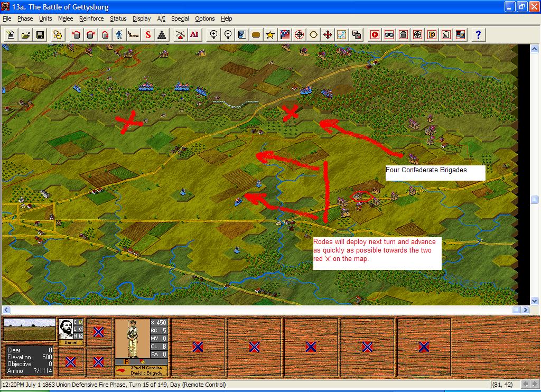Click the brown oval base icon

pos(256,35)
